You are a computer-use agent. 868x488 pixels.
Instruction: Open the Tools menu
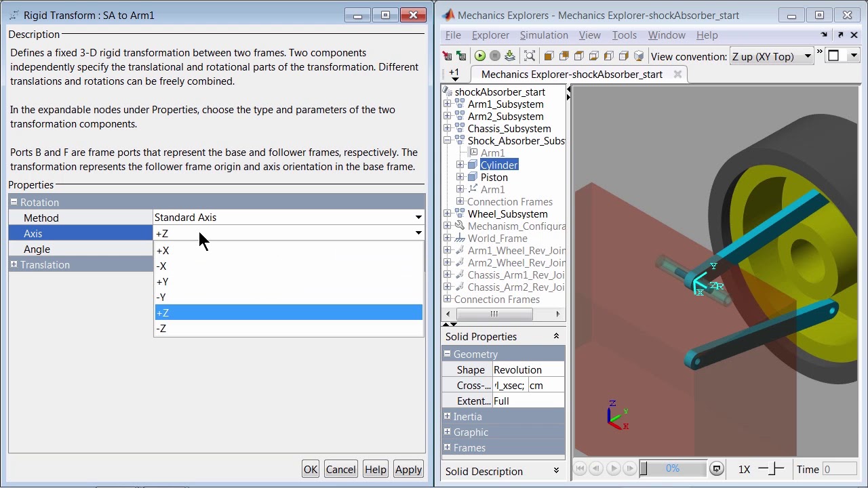pos(624,35)
